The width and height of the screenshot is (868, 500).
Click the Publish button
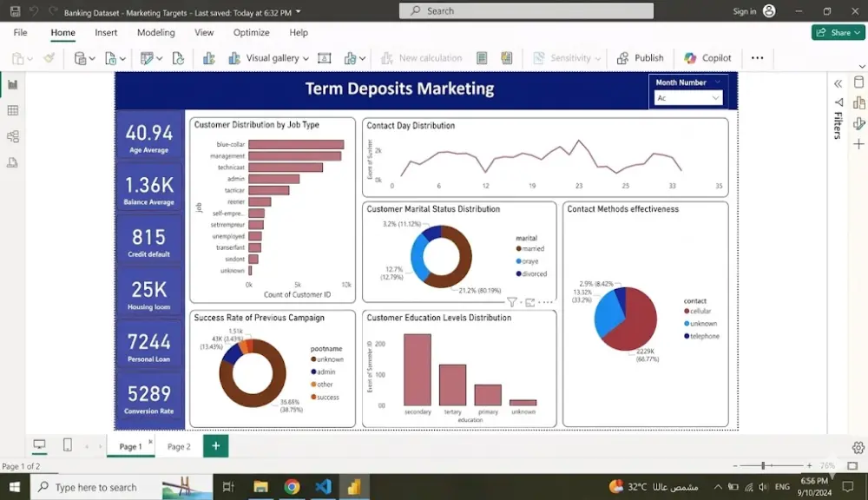pyautogui.click(x=641, y=57)
